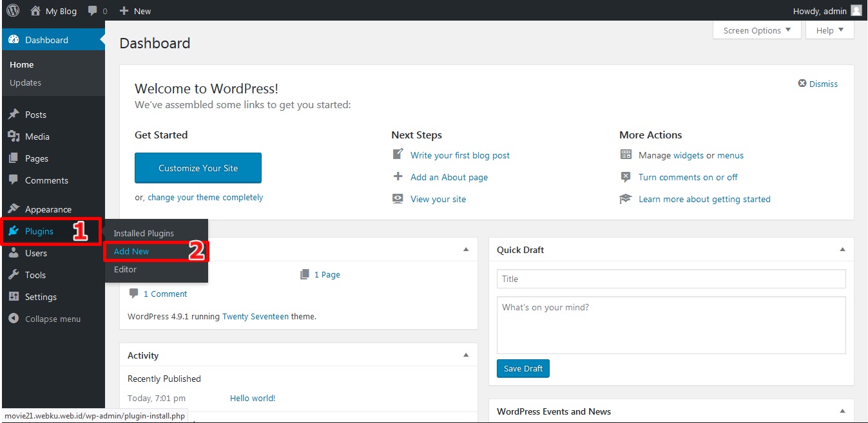Viewport: 868px width, 423px height.
Task: Click the Posts pushpin icon in sidebar
Action: (14, 115)
